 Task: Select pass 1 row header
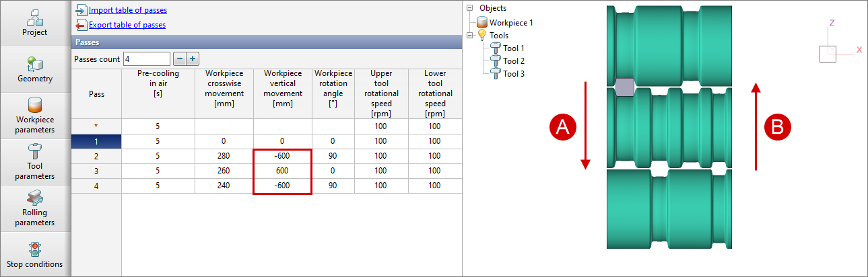point(96,141)
